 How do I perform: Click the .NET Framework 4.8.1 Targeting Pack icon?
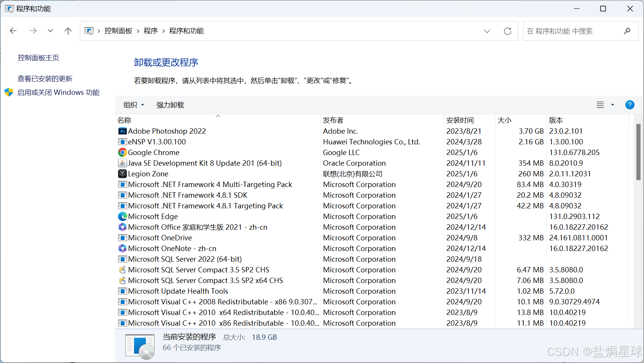click(x=122, y=206)
